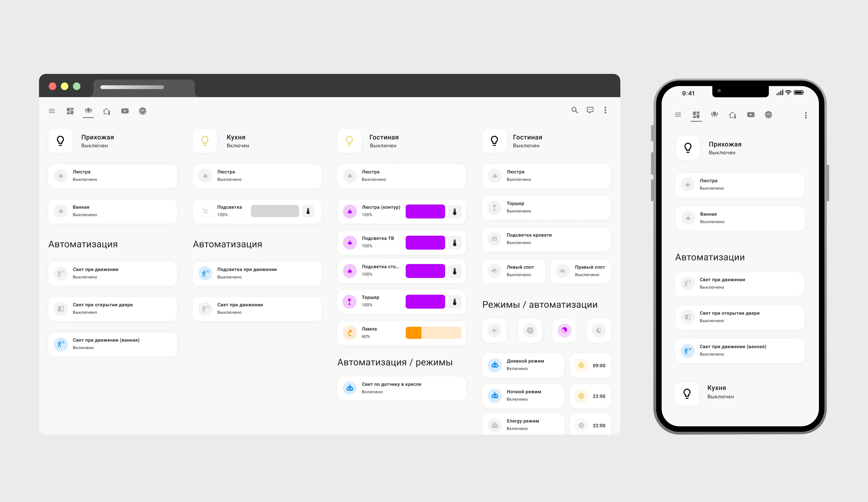Drag the Подсветка brightness slider

pyautogui.click(x=276, y=210)
